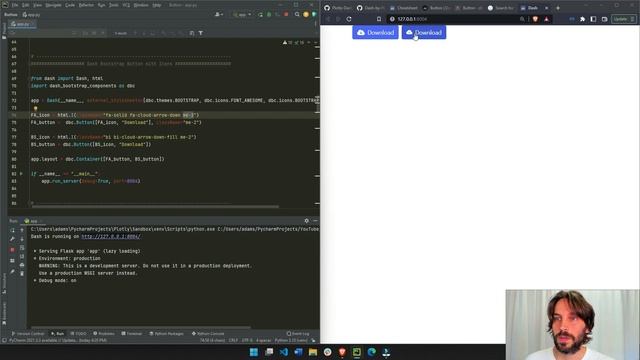This screenshot has height=360, width=640.
Task: Open the Terminal tool window tab
Action: [132, 333]
